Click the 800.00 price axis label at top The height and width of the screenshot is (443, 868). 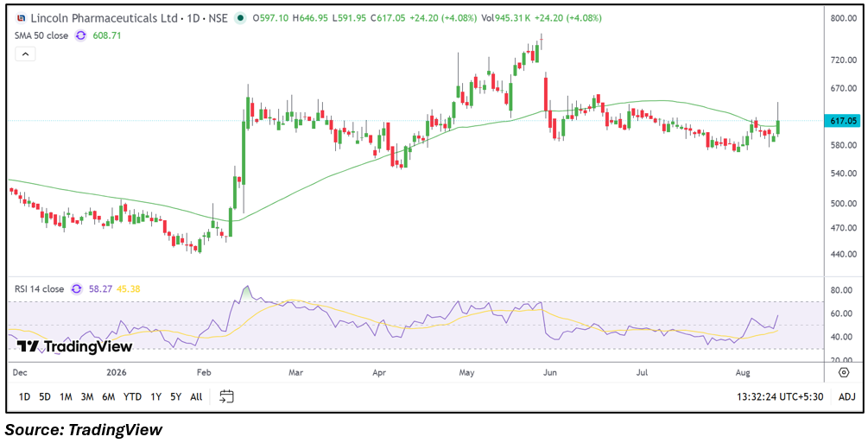pyautogui.click(x=844, y=18)
